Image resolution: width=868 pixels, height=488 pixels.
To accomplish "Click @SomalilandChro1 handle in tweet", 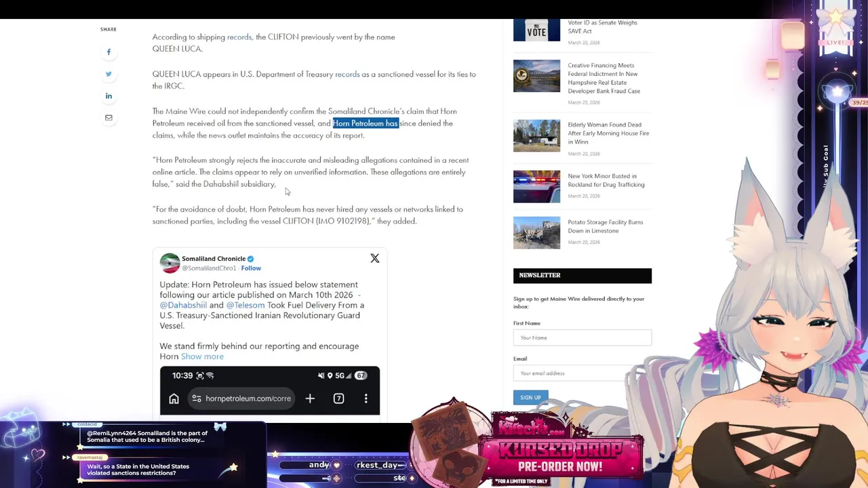I will pos(209,268).
